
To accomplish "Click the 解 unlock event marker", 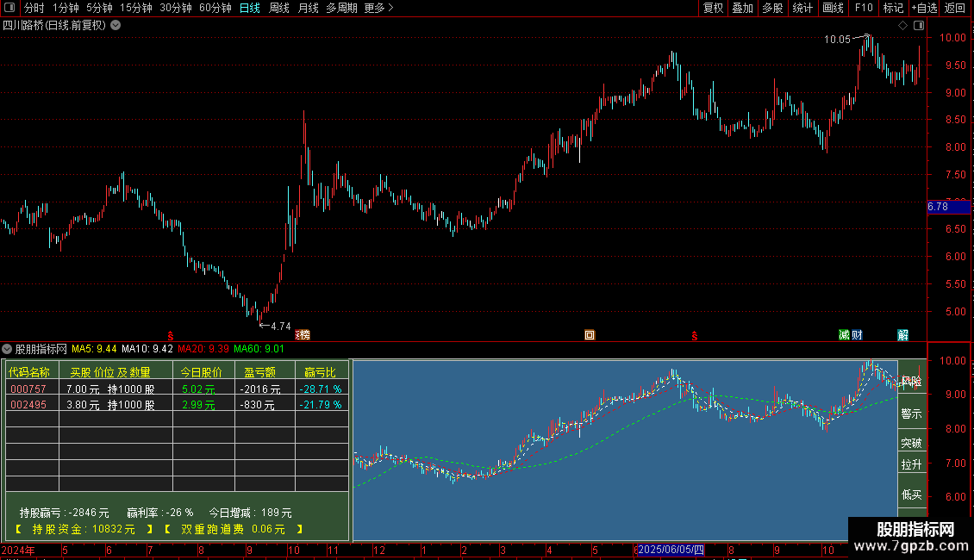I will pos(903,335).
